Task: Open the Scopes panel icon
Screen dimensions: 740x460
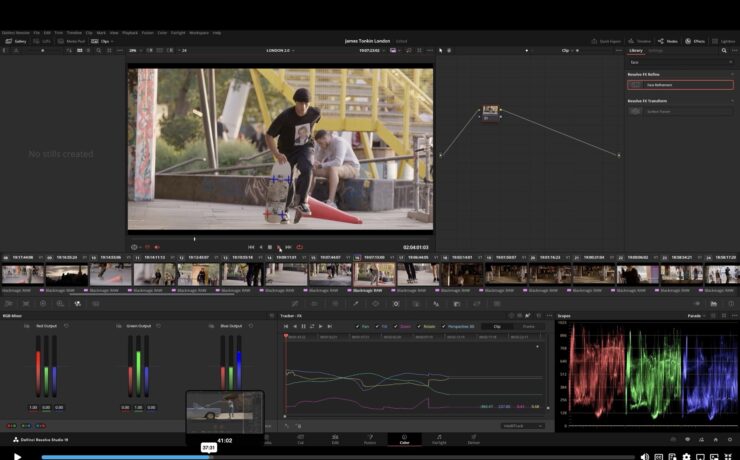Action: [x=714, y=304]
